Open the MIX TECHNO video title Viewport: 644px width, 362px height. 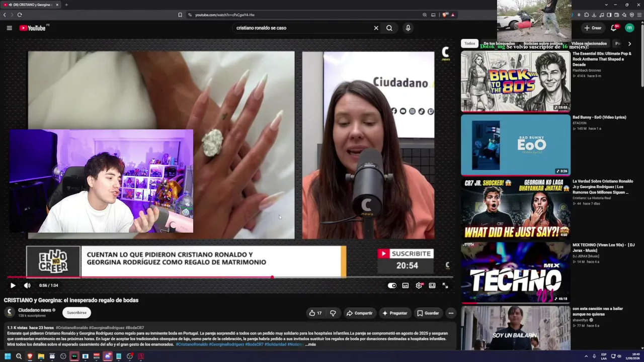coord(603,247)
